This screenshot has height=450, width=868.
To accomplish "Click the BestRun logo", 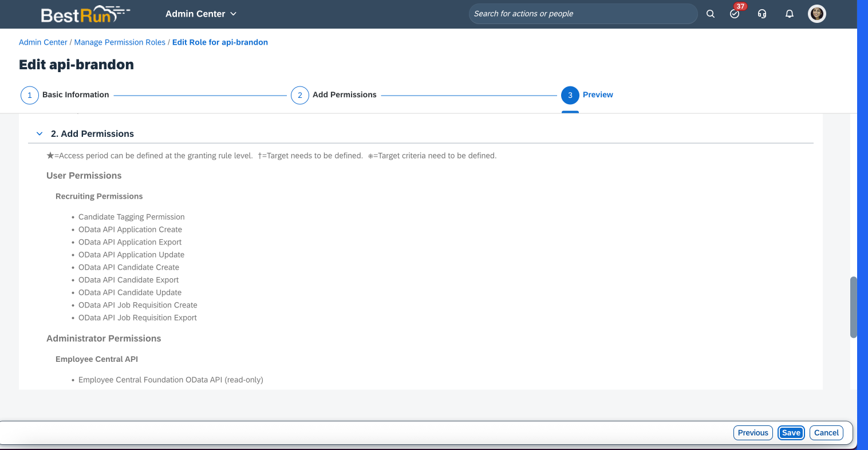I will 85,14.
